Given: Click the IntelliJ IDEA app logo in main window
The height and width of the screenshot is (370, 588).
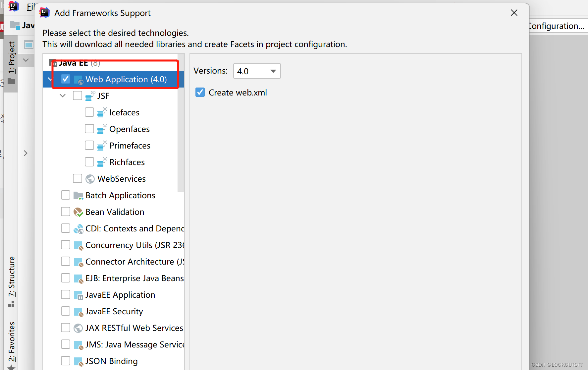Looking at the screenshot, I should pos(14,6).
